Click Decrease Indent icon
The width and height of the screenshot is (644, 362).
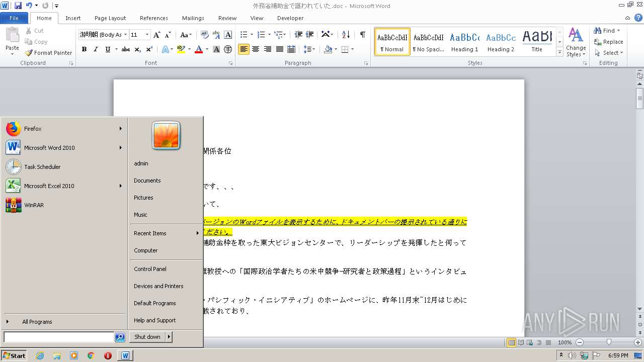coord(298,35)
